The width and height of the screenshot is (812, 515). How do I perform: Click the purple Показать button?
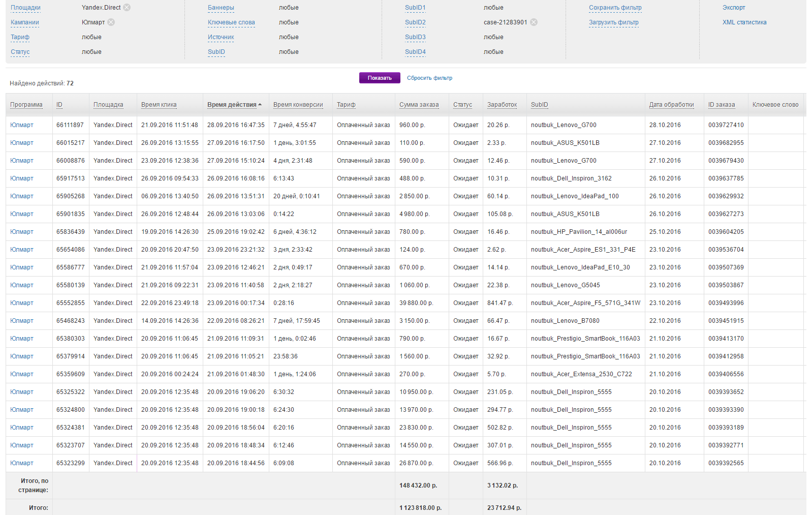coord(380,78)
